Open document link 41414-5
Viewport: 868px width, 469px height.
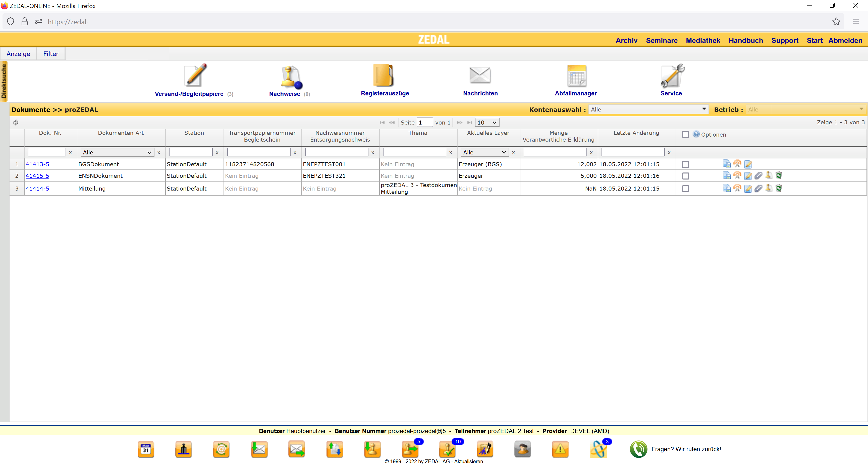pos(37,189)
